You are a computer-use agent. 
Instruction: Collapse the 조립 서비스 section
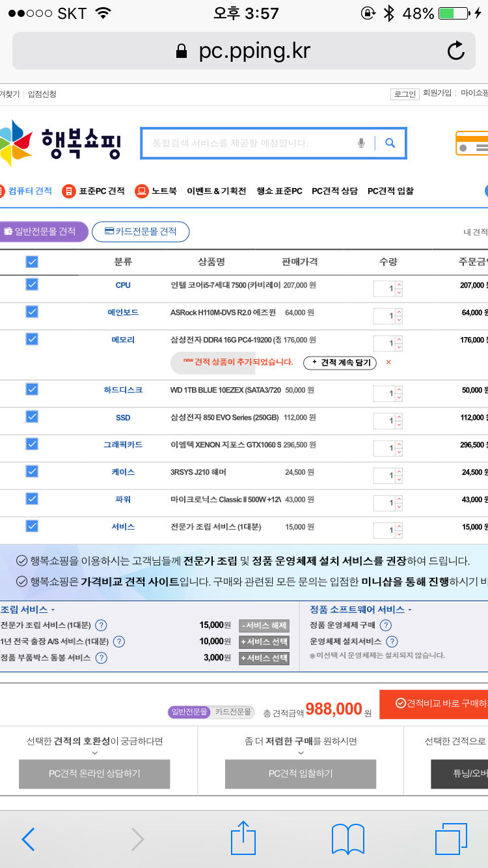point(27,610)
